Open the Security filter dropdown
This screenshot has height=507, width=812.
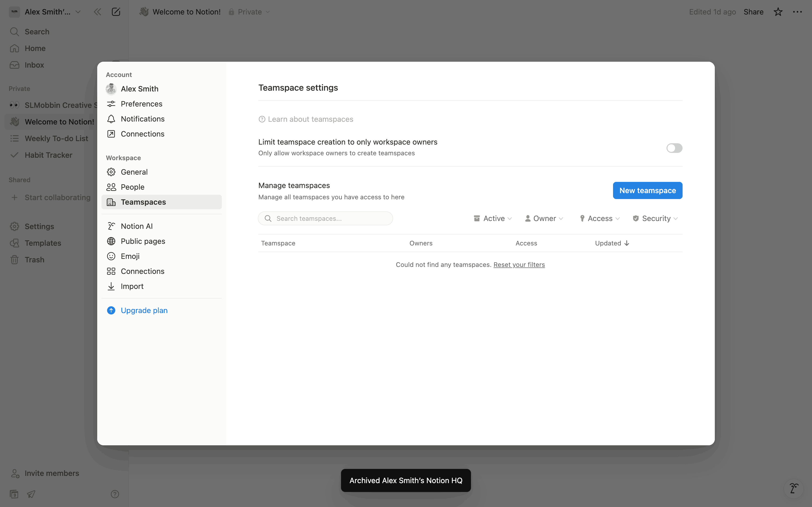point(655,219)
